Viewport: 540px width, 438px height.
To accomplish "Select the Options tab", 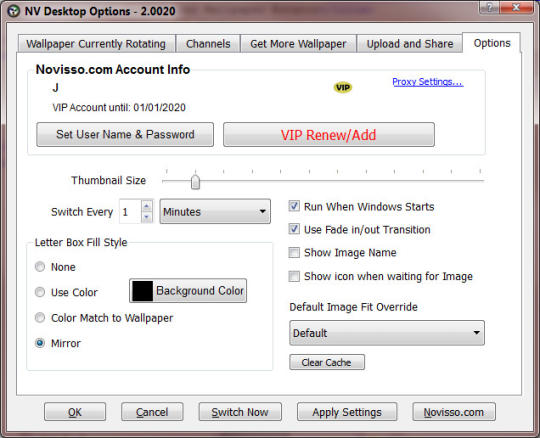I will coord(492,43).
